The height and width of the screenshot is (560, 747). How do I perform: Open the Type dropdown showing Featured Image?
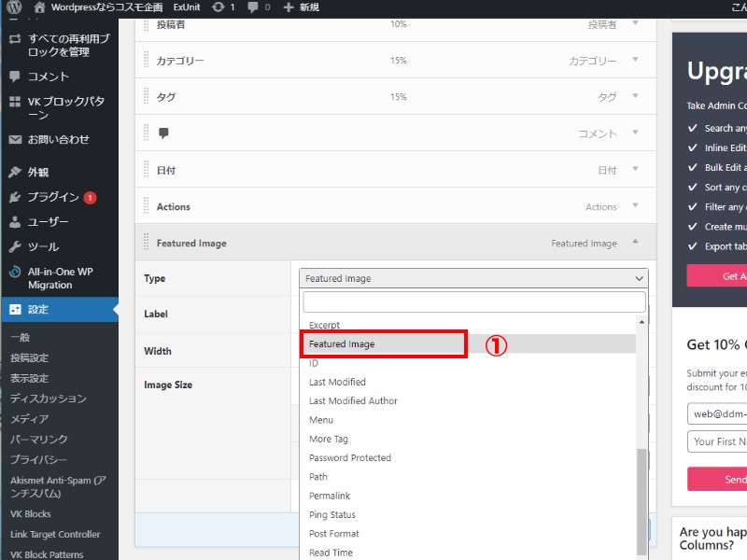click(x=473, y=278)
